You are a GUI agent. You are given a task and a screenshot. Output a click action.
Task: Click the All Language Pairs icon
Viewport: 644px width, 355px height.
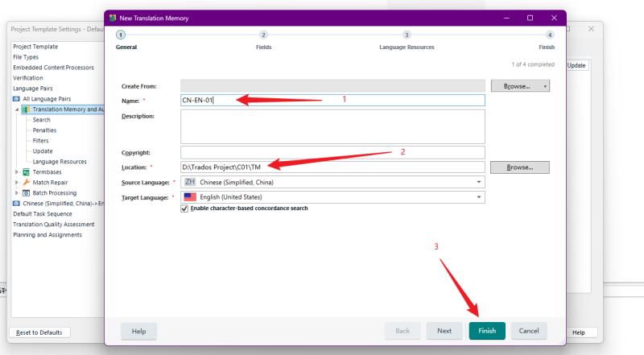(16, 99)
